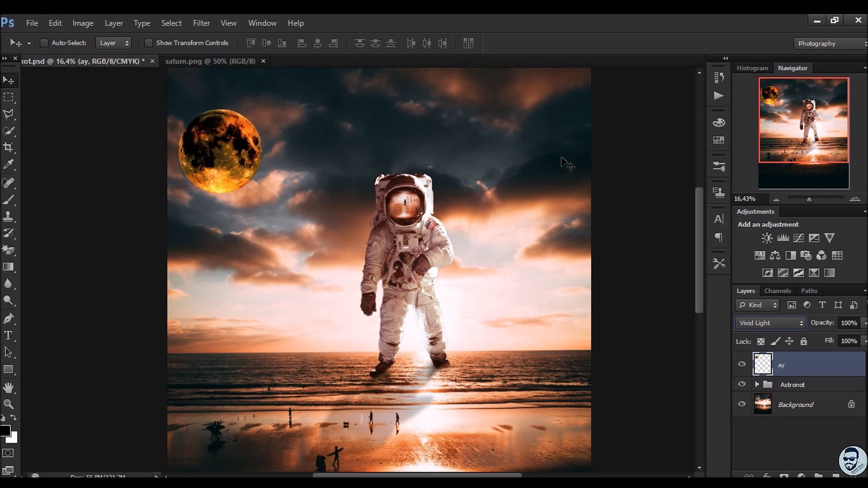Image resolution: width=868 pixels, height=488 pixels.
Task: Open the Vivid Light blend mode dropdown
Action: [x=770, y=323]
